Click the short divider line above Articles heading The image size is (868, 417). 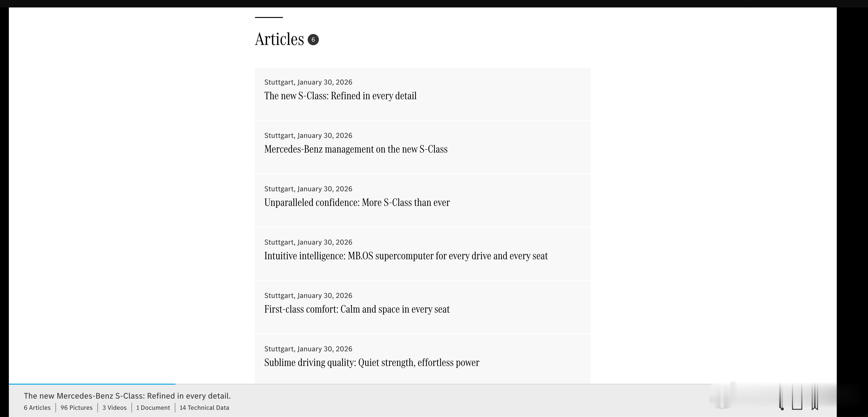pos(269,17)
